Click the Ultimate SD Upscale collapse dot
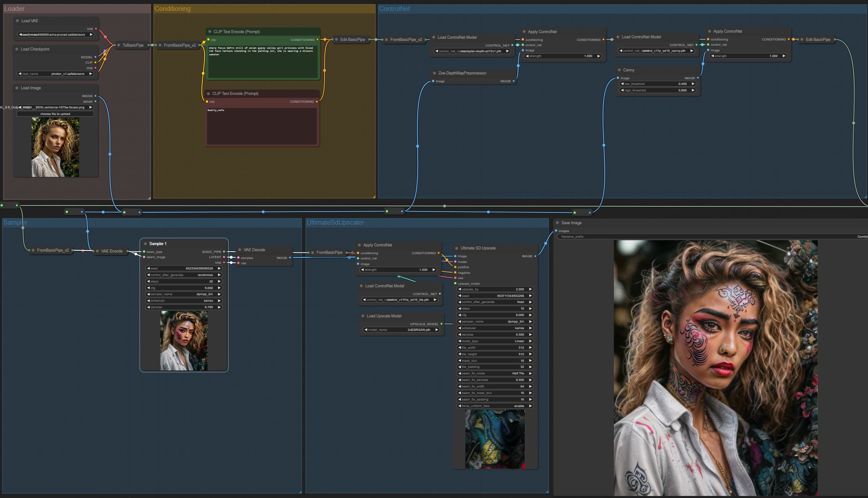Screen dimensions: 868x498 [x=456, y=248]
